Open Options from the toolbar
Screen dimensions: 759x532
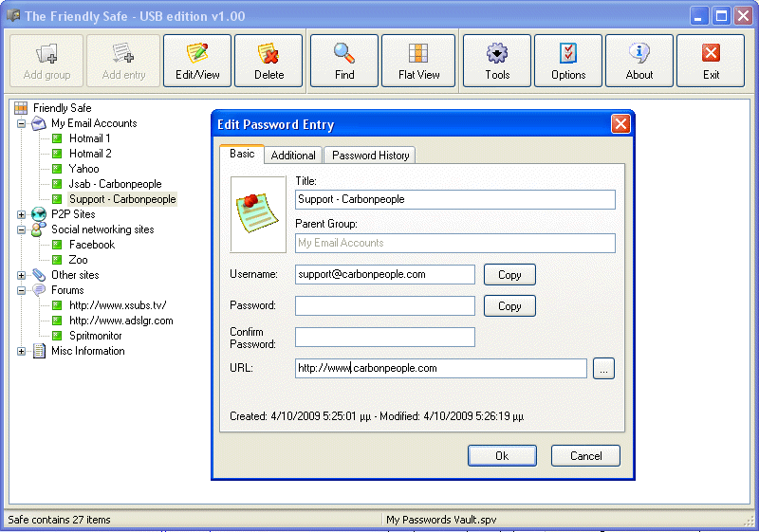tap(568, 61)
